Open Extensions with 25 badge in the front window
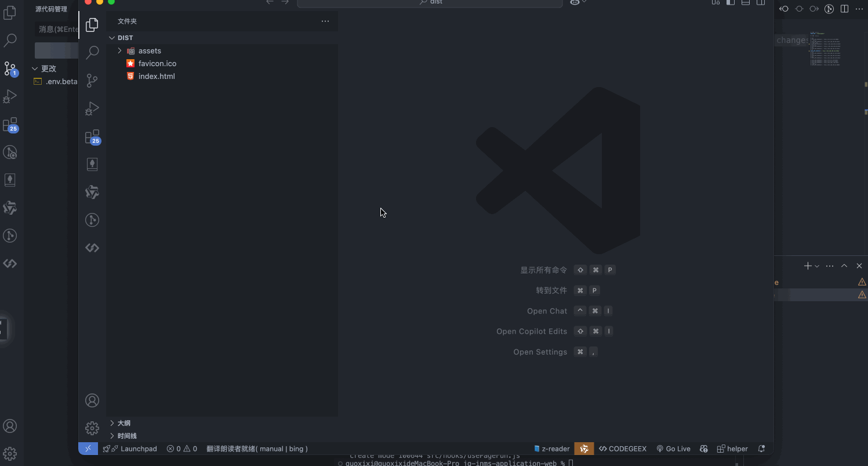The width and height of the screenshot is (868, 466). (92, 137)
